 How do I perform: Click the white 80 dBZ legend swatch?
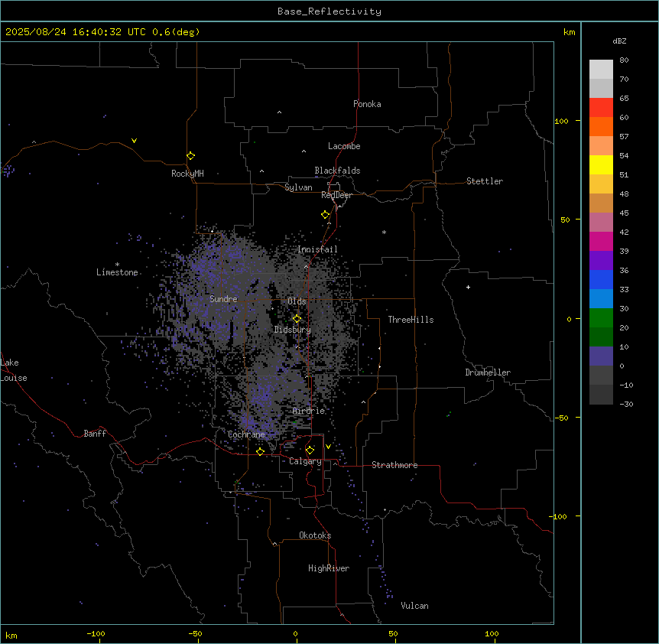(601, 70)
